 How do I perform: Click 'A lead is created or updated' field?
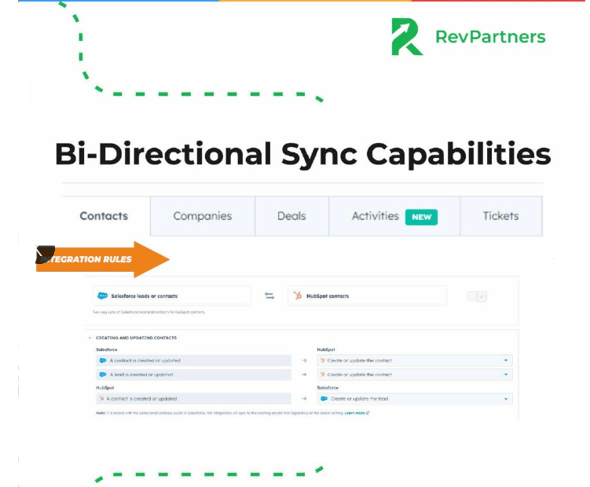(193, 374)
